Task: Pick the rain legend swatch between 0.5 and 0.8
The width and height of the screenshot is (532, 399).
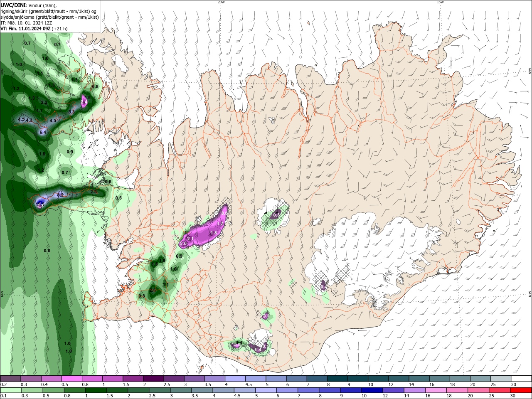Action: 53,390
